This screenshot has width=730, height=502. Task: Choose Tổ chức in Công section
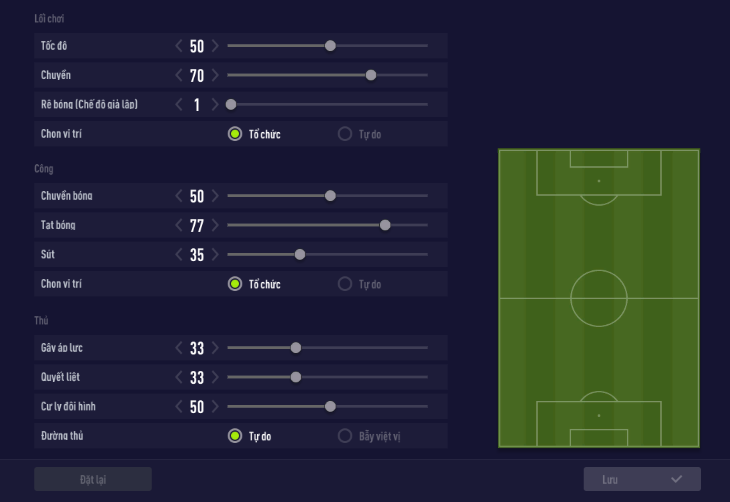[x=235, y=284]
